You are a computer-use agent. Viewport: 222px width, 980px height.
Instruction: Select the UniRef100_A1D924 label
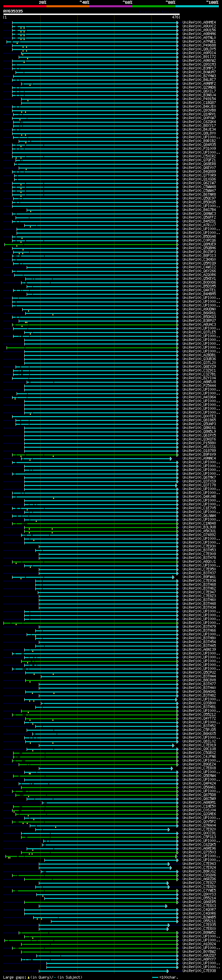point(199,944)
